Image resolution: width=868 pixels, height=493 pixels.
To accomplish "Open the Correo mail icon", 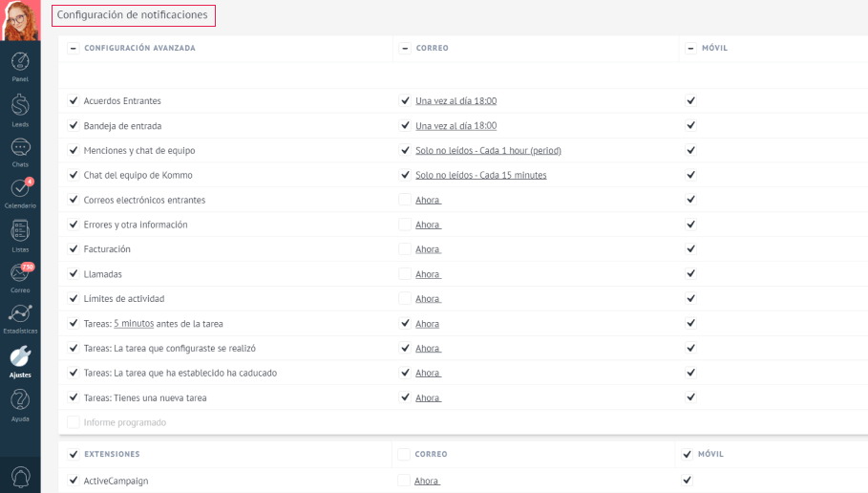I will (x=20, y=274).
